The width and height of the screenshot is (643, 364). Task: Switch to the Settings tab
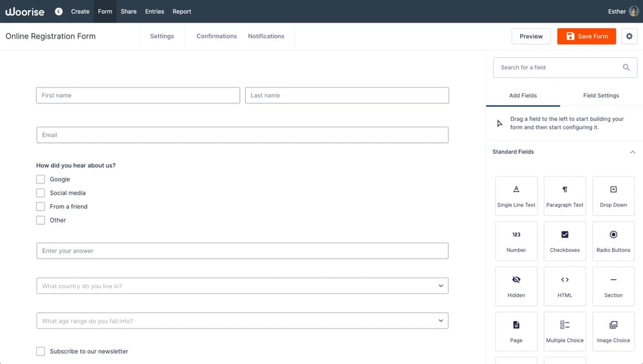coord(162,36)
